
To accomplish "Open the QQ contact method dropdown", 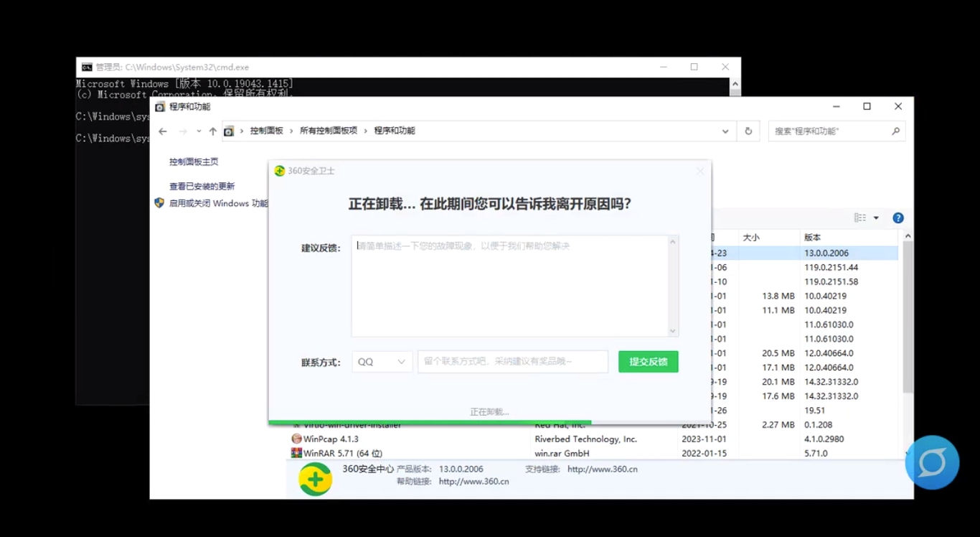I will (382, 362).
